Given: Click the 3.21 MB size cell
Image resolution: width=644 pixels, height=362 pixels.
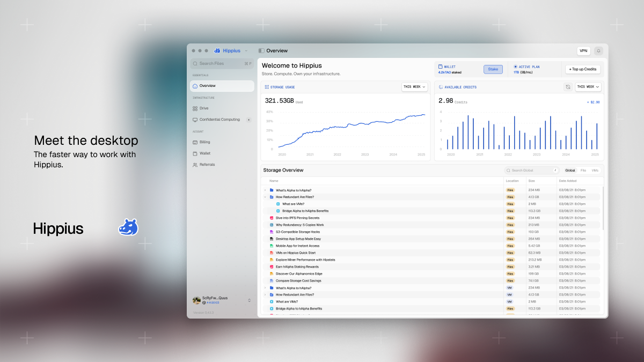Looking at the screenshot, I should (535, 267).
